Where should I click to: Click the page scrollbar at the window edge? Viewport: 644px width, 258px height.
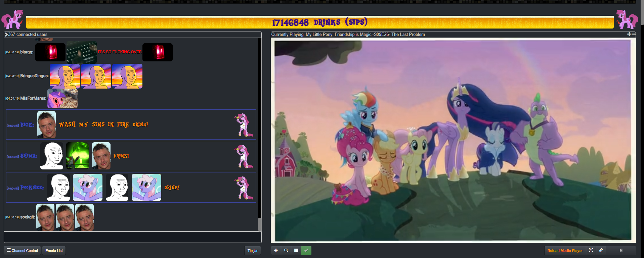coord(642,13)
